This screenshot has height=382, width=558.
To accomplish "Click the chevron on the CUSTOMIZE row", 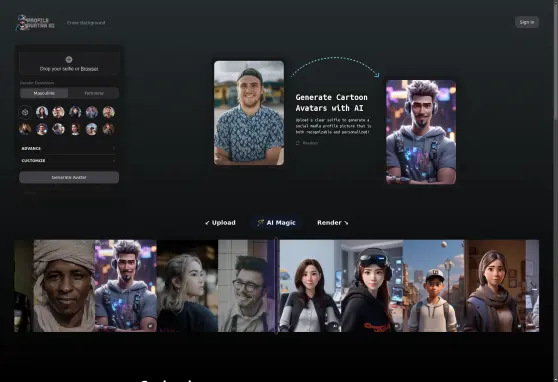I will (114, 161).
